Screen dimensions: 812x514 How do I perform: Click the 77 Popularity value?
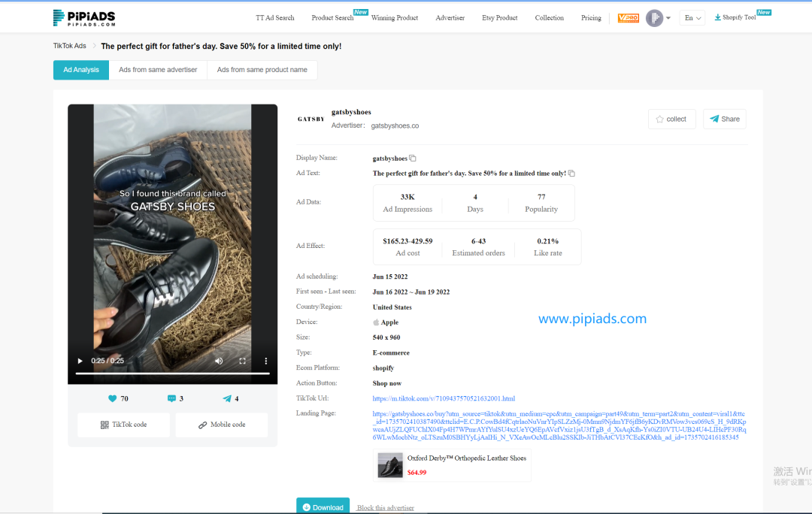(x=541, y=197)
